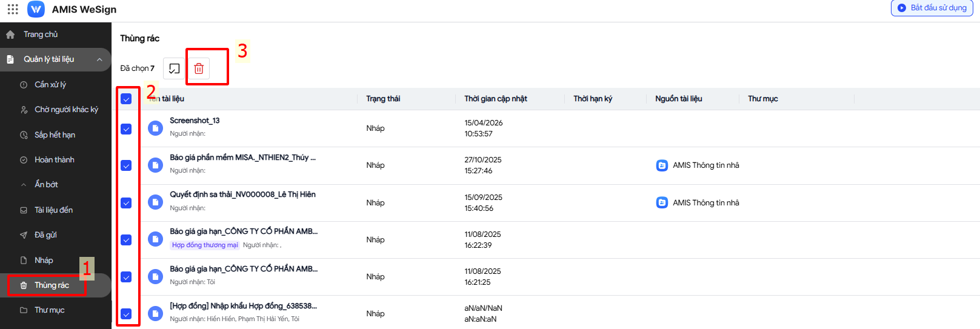Click AMIS Thông tin nhà source icon
Screen dimensions: 980x329
pos(662,165)
